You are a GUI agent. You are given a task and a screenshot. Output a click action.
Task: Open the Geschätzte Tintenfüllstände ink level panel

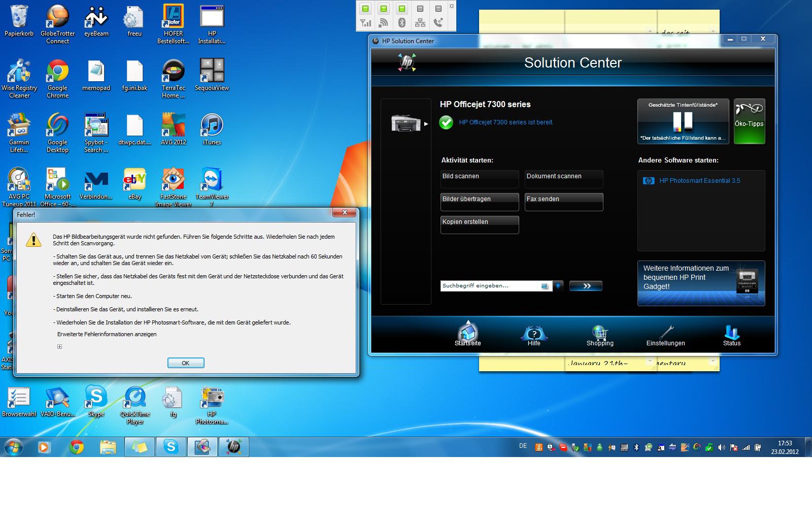683,121
